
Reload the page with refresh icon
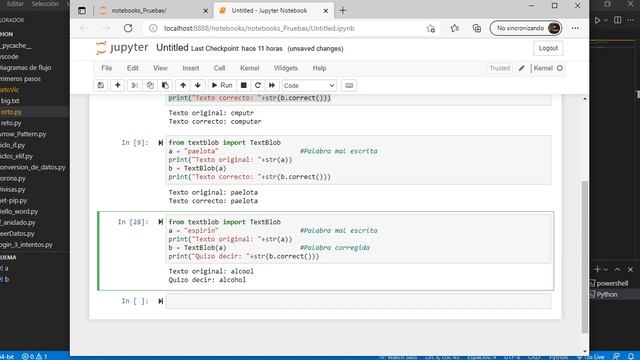(128, 28)
